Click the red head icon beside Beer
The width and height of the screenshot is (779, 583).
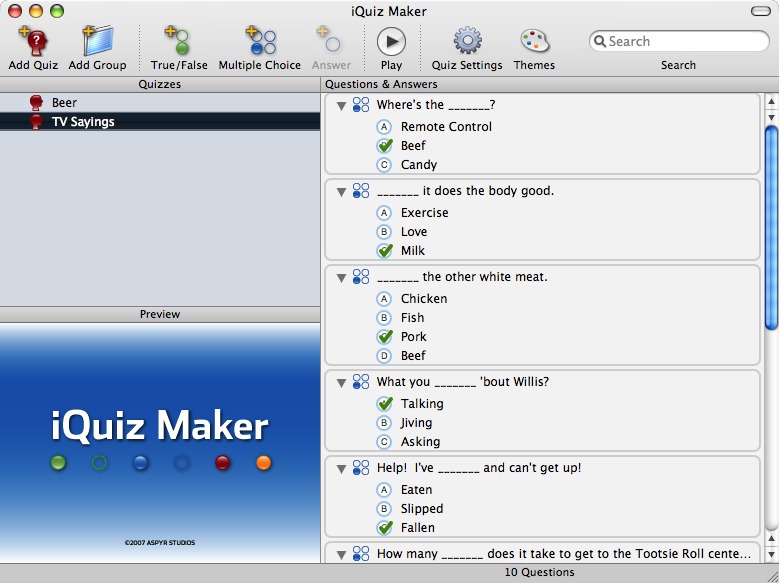(x=36, y=103)
